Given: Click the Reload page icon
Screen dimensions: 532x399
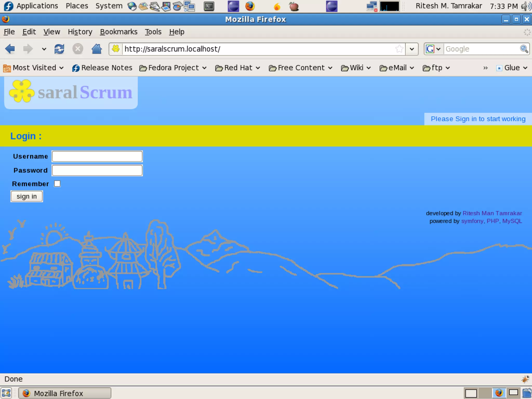Looking at the screenshot, I should pos(59,49).
